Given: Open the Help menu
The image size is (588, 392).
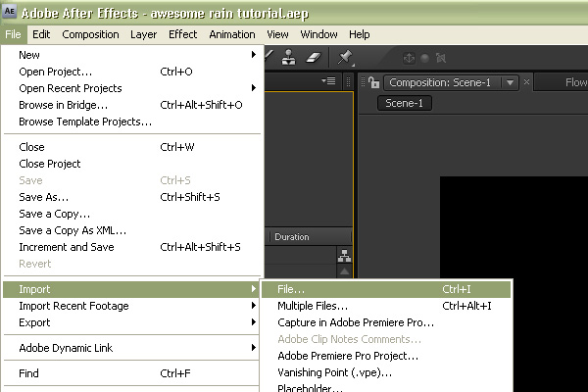Looking at the screenshot, I should tap(360, 34).
